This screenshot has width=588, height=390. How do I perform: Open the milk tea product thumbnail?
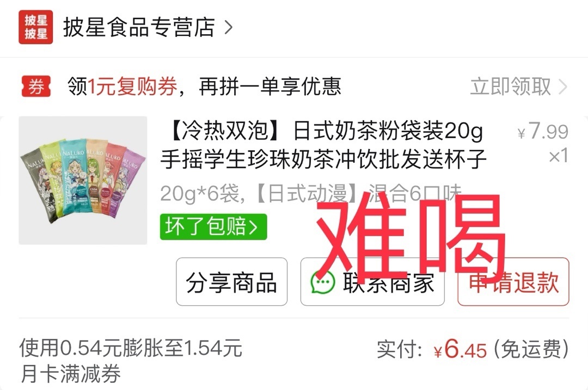tap(83, 180)
